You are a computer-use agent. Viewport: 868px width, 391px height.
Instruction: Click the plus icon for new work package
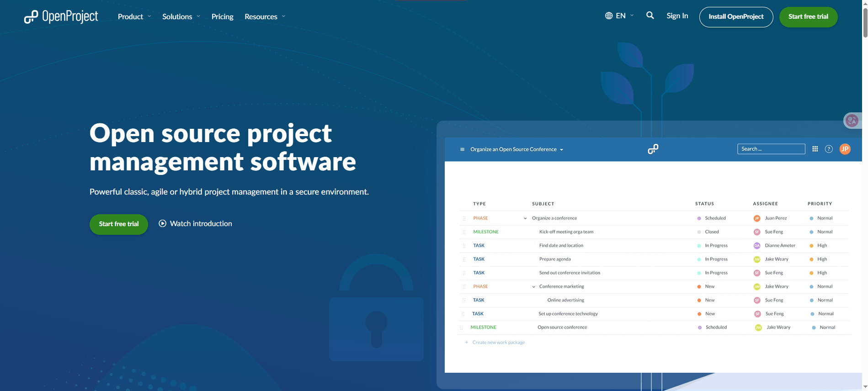pos(467,342)
